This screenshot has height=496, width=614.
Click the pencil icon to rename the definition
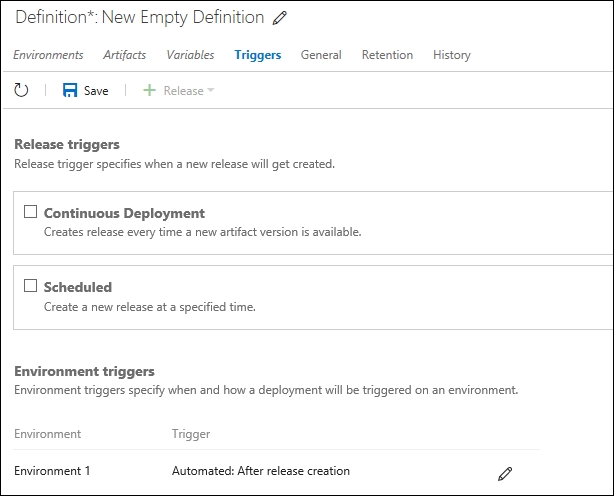click(280, 18)
